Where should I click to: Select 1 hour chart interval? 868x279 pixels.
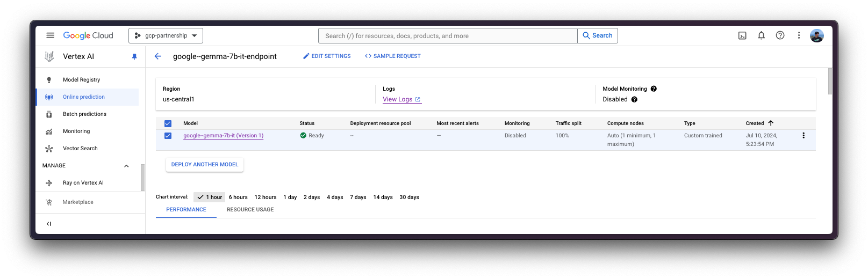coord(210,197)
